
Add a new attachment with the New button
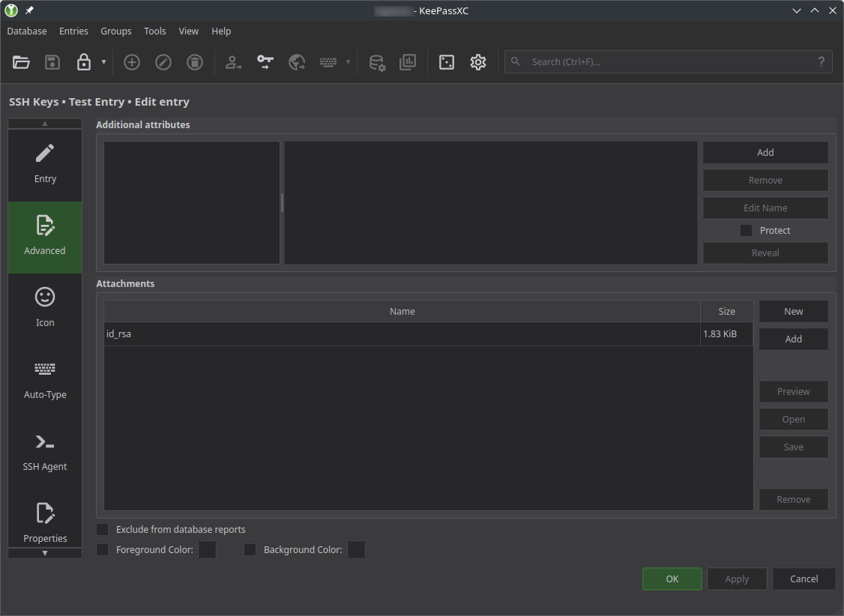(793, 311)
